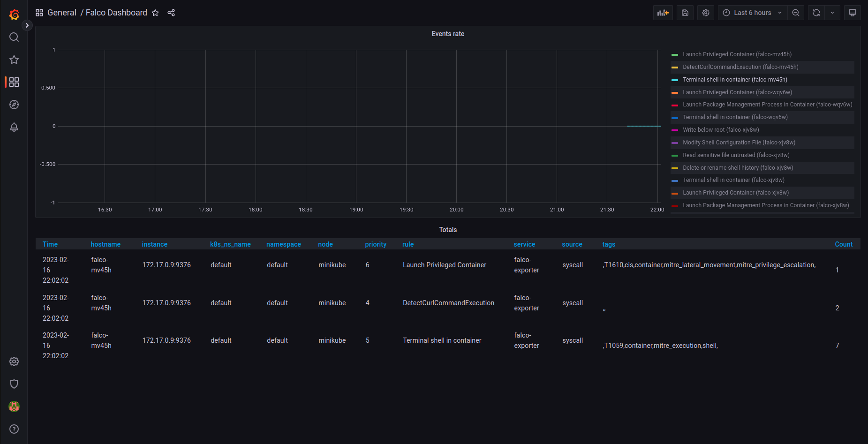Open the refresh interval dropdown
The height and width of the screenshot is (444, 868).
point(832,13)
